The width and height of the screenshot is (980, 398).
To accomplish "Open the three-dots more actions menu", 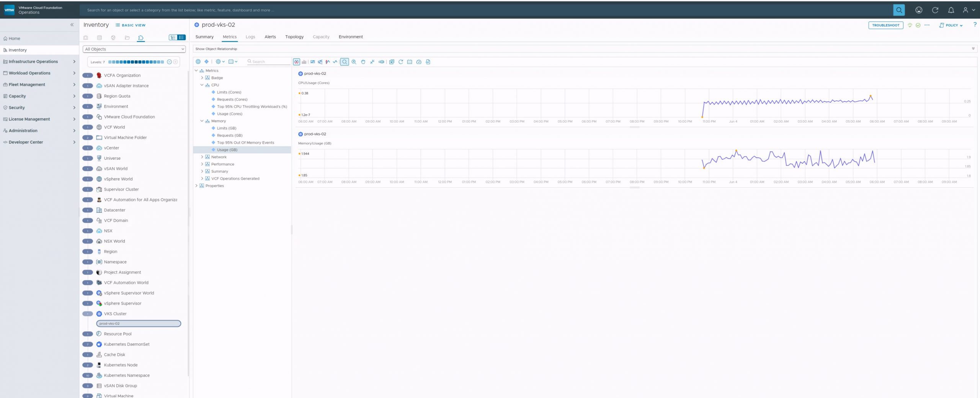I will point(927,25).
